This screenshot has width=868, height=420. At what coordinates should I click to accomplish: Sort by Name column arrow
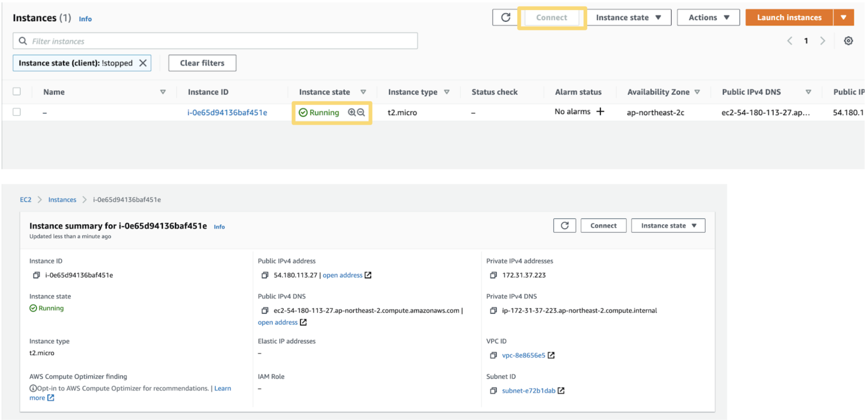click(163, 92)
